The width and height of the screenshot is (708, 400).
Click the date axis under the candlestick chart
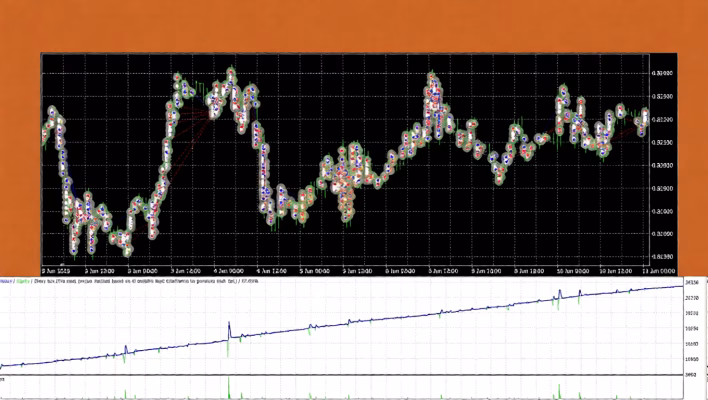coord(359,271)
